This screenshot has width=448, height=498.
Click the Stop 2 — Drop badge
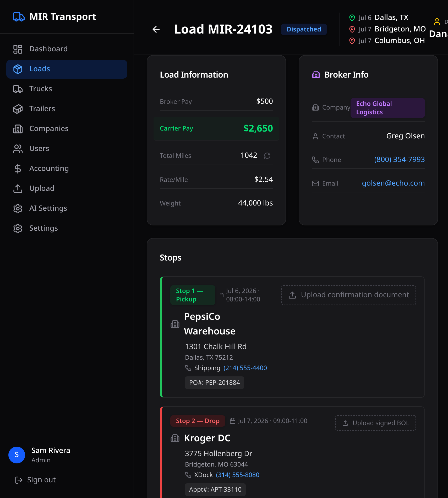pos(198,421)
